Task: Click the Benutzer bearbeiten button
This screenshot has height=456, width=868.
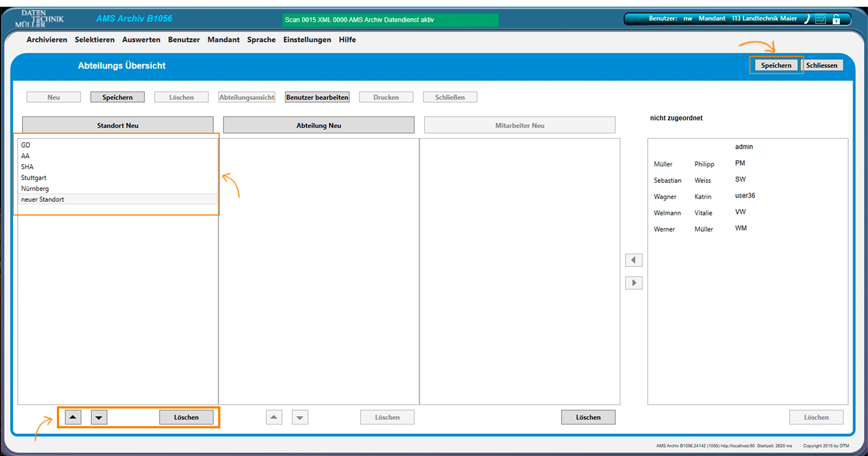Action: pos(317,97)
